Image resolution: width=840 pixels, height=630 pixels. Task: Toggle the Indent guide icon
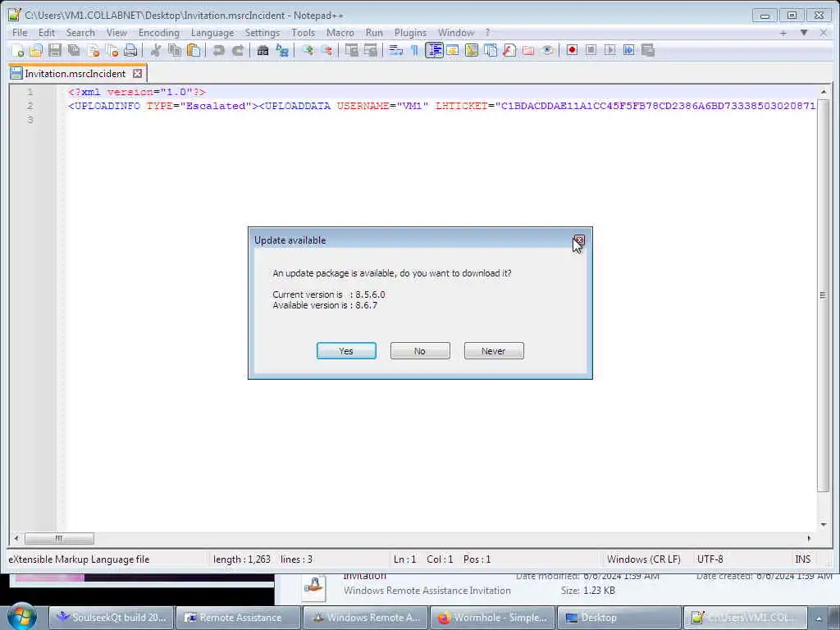[434, 50]
